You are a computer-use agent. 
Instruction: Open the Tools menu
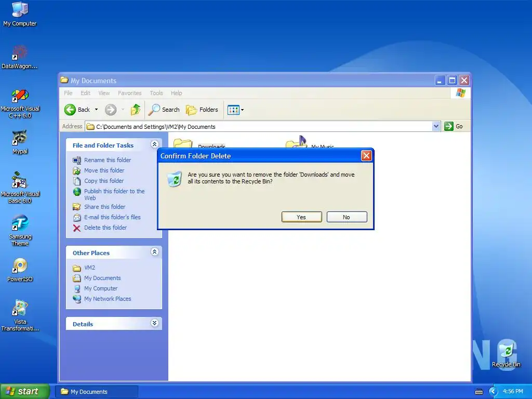click(x=156, y=93)
